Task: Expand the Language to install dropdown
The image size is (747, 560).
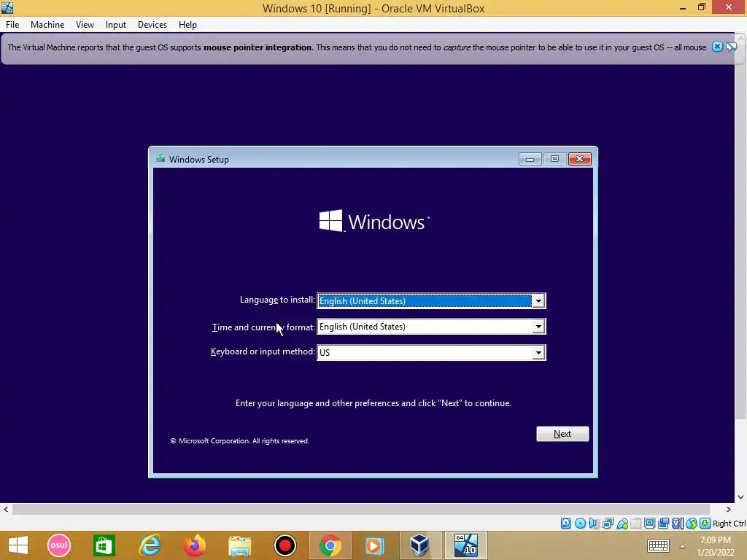Action: [538, 301]
